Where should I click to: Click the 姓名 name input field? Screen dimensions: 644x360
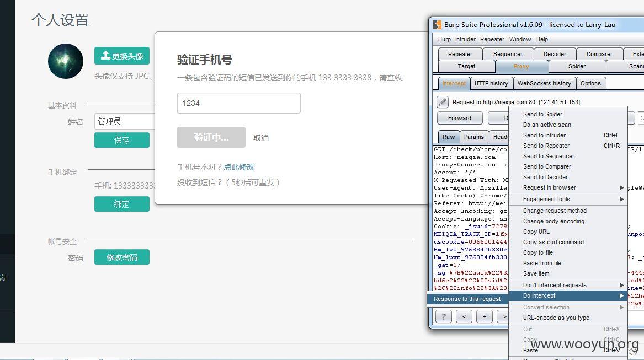pos(125,121)
